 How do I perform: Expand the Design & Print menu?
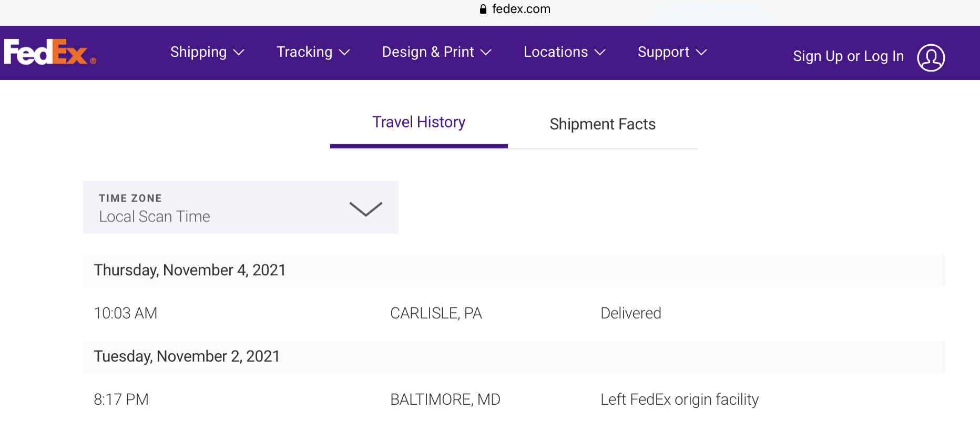436,52
